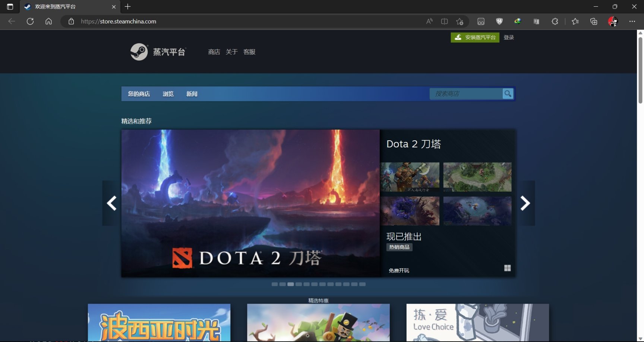The width and height of the screenshot is (644, 342).
Task: Open the Internet Download Manager extension icon
Action: (518, 21)
